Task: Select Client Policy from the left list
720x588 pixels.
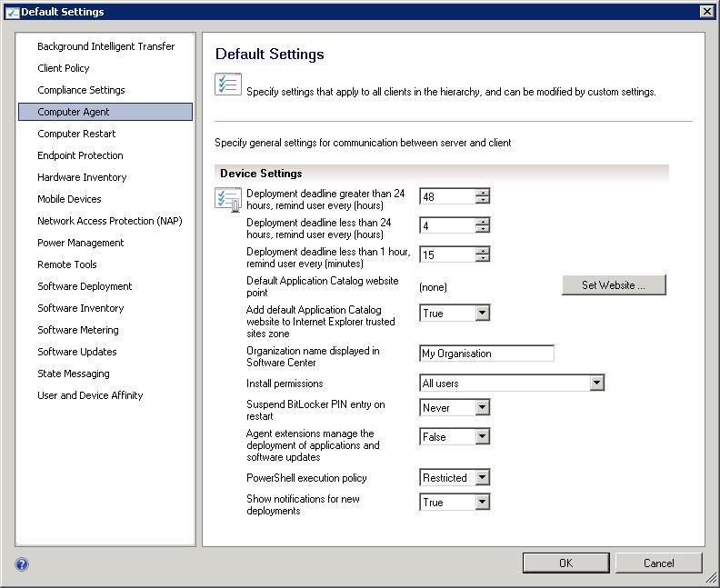Action: [63, 68]
